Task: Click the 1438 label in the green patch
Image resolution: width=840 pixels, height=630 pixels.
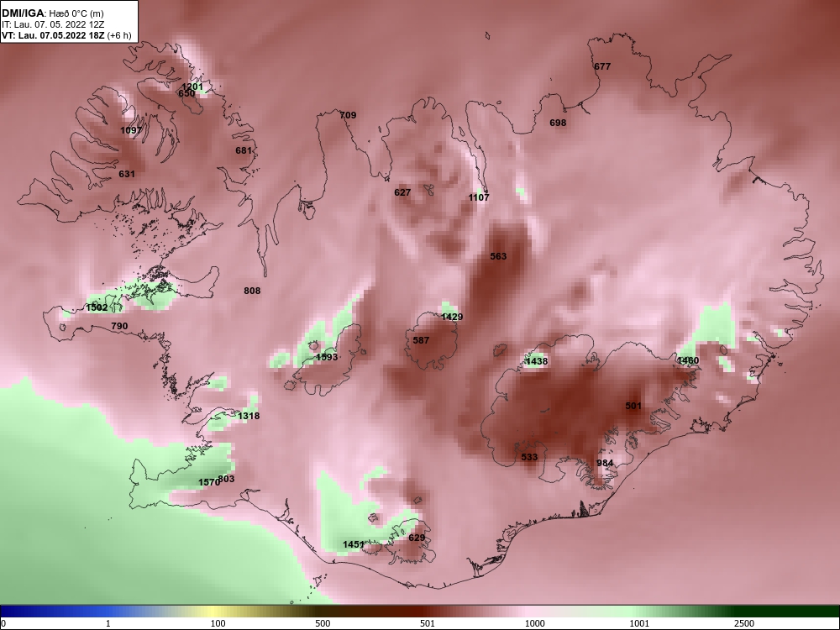Action: pyautogui.click(x=536, y=361)
